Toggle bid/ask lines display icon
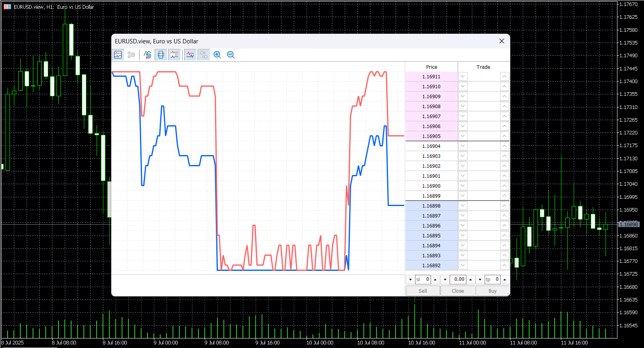The height and width of the screenshot is (348, 644). coord(190,55)
